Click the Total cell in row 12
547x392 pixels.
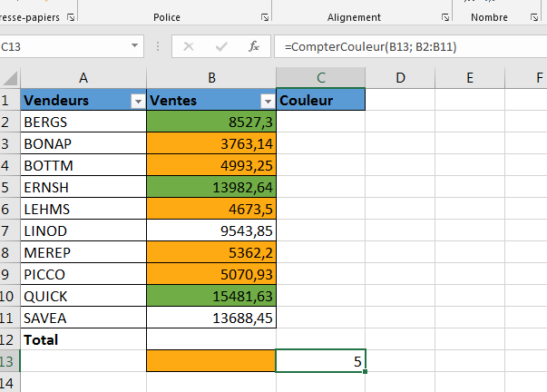click(x=83, y=339)
